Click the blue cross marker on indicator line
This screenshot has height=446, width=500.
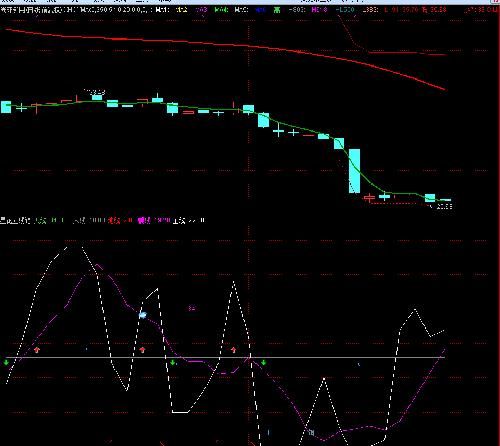coord(143,315)
